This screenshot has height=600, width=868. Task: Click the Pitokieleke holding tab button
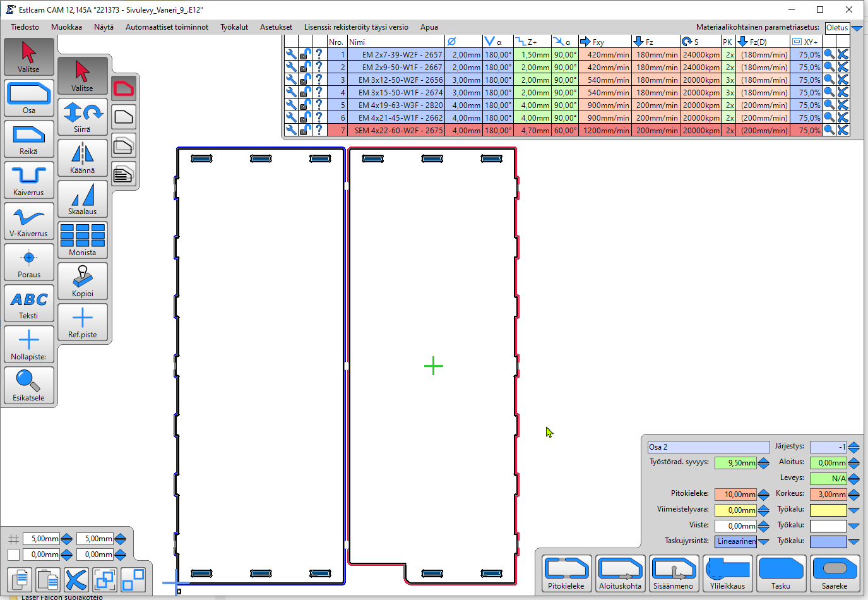click(x=566, y=573)
